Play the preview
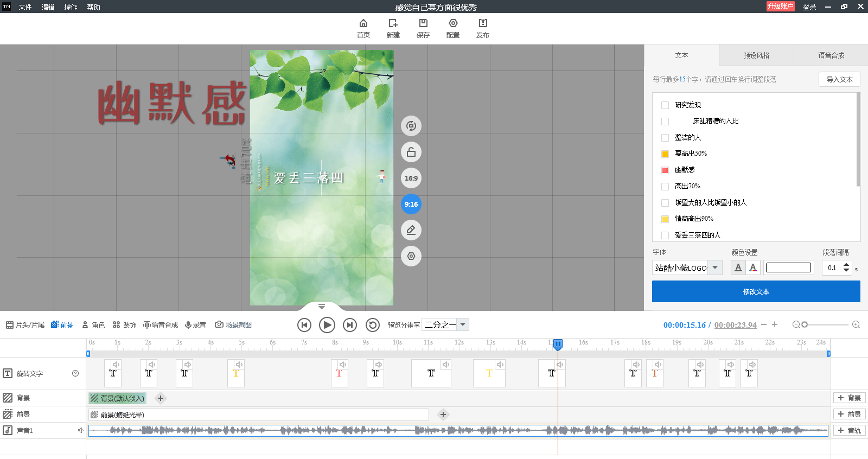This screenshot has width=868, height=459. click(327, 325)
